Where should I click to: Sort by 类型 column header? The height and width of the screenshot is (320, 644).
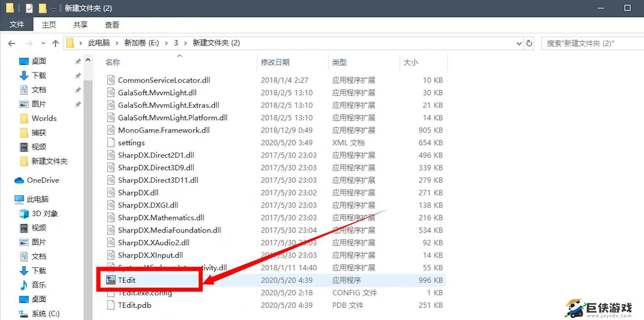pyautogui.click(x=339, y=62)
